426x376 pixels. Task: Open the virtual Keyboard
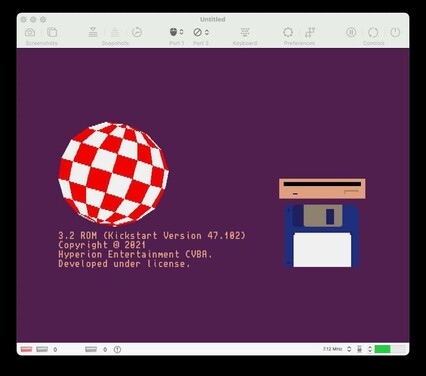245,32
